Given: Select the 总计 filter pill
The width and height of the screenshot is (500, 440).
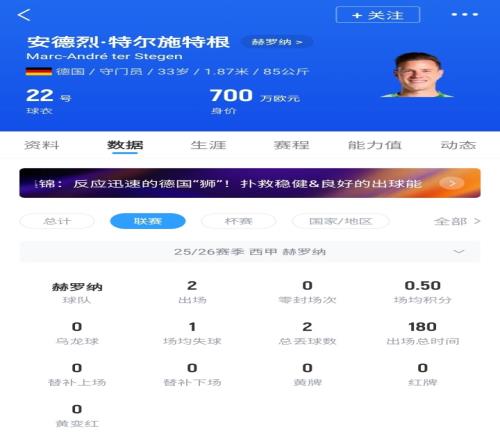Looking at the screenshot, I should click(57, 221).
